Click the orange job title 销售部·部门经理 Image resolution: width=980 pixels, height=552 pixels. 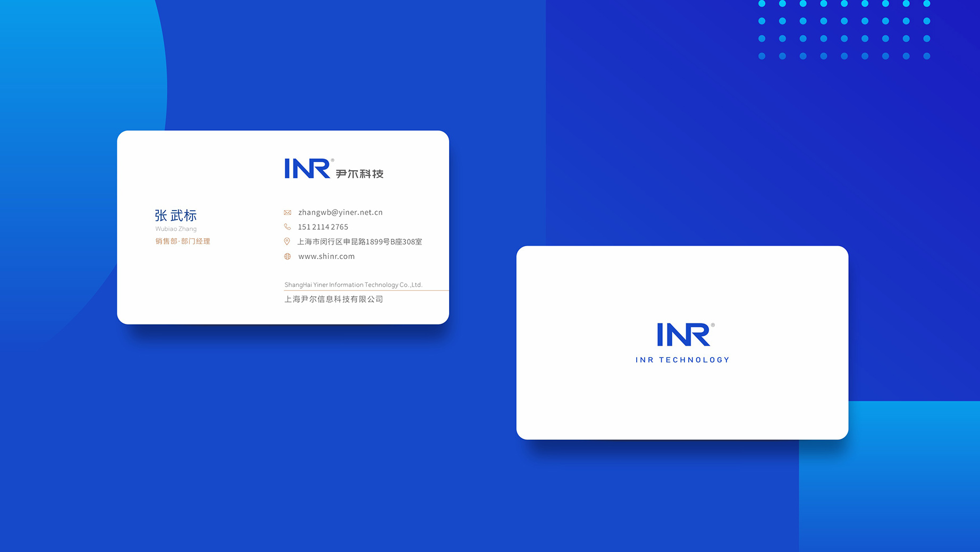click(x=183, y=241)
